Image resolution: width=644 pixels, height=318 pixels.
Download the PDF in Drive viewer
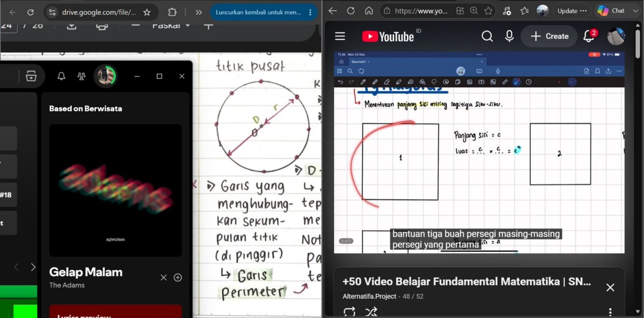tap(71, 26)
